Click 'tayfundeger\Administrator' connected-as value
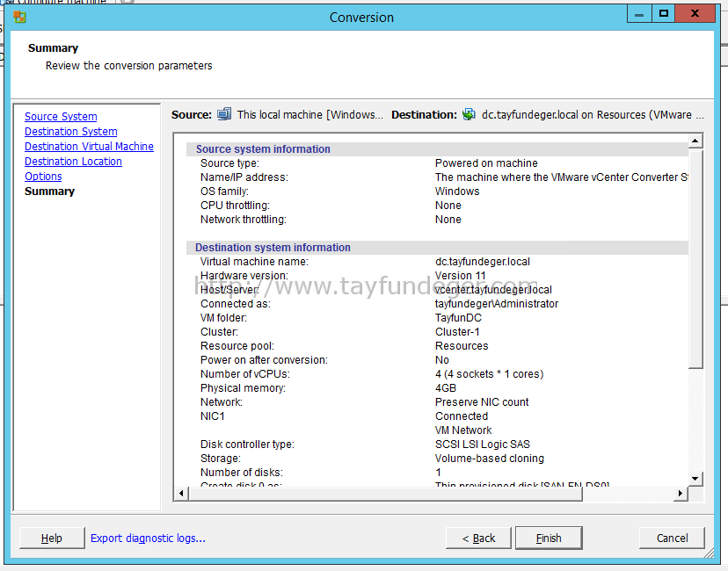 pyautogui.click(x=497, y=304)
